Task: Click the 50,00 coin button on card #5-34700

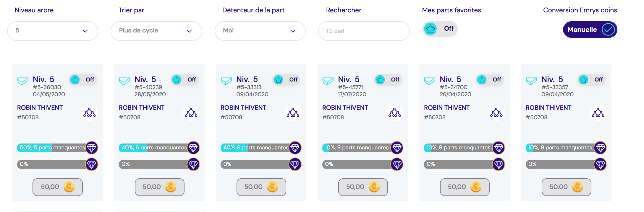Action: [x=465, y=187]
